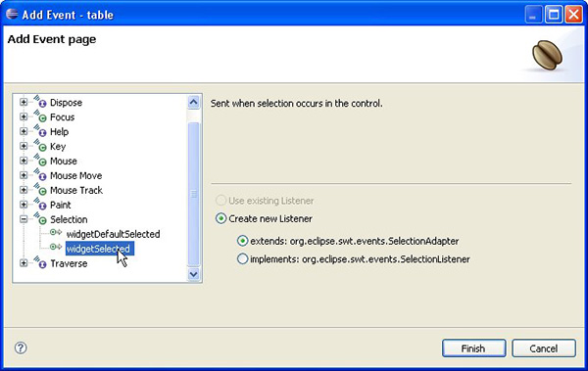Click the Mouse Track listener icon

click(x=40, y=189)
